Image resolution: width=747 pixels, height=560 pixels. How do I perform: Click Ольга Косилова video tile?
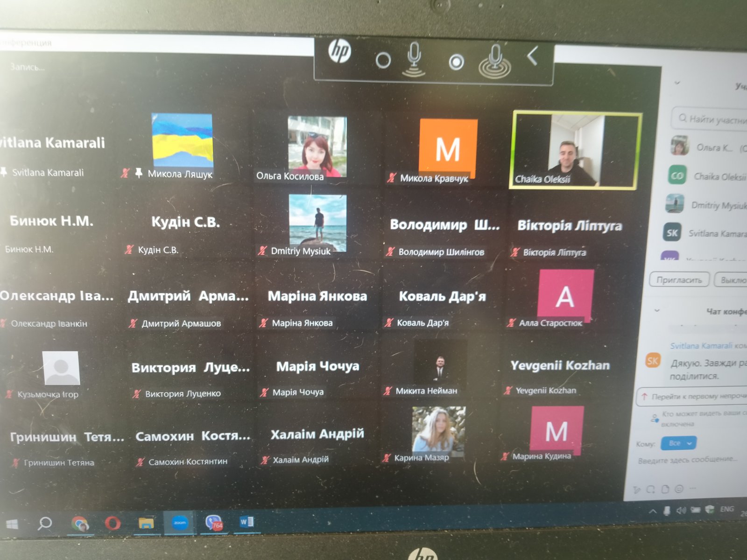coord(317,146)
